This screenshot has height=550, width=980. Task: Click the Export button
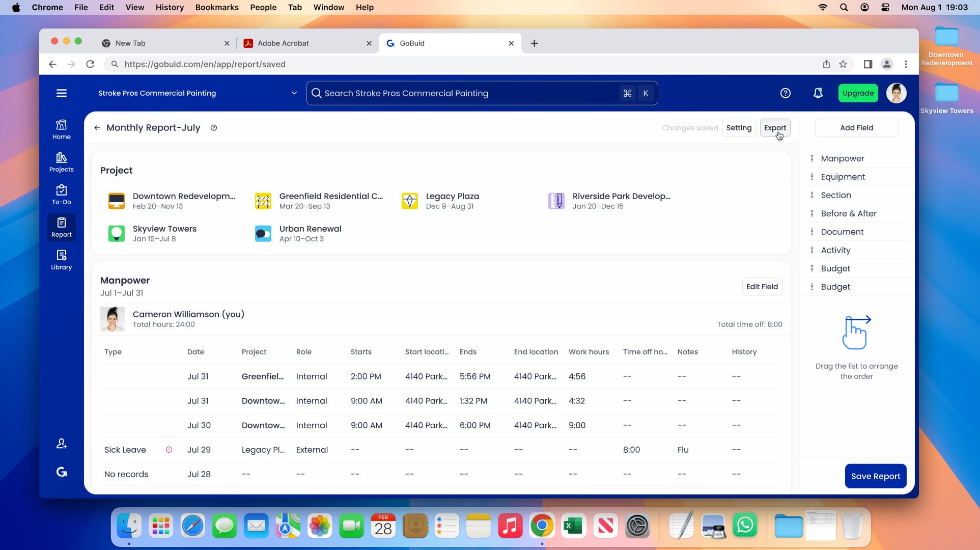(x=774, y=128)
